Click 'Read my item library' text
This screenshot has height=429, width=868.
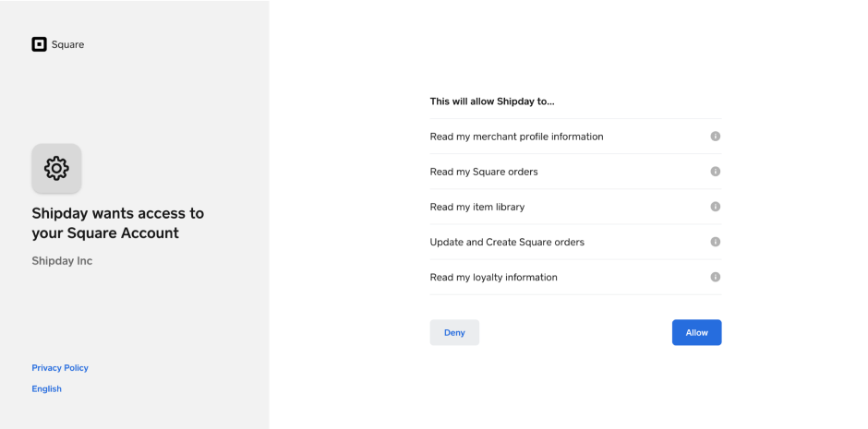pos(477,207)
